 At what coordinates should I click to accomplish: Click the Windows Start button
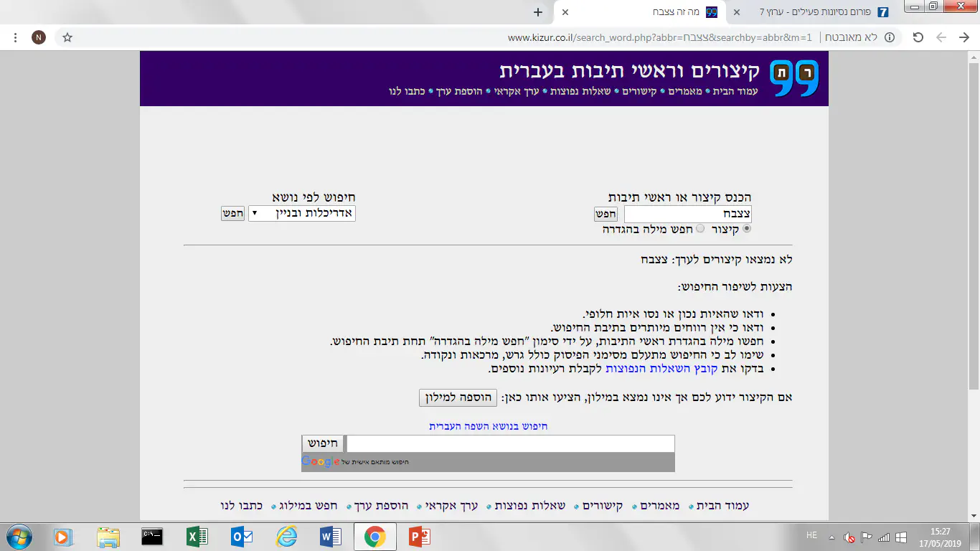click(x=18, y=537)
